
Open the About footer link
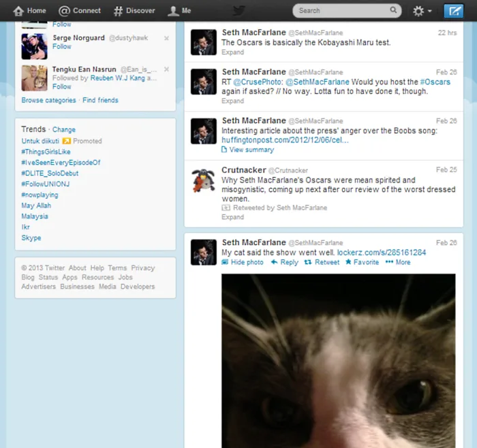[77, 268]
